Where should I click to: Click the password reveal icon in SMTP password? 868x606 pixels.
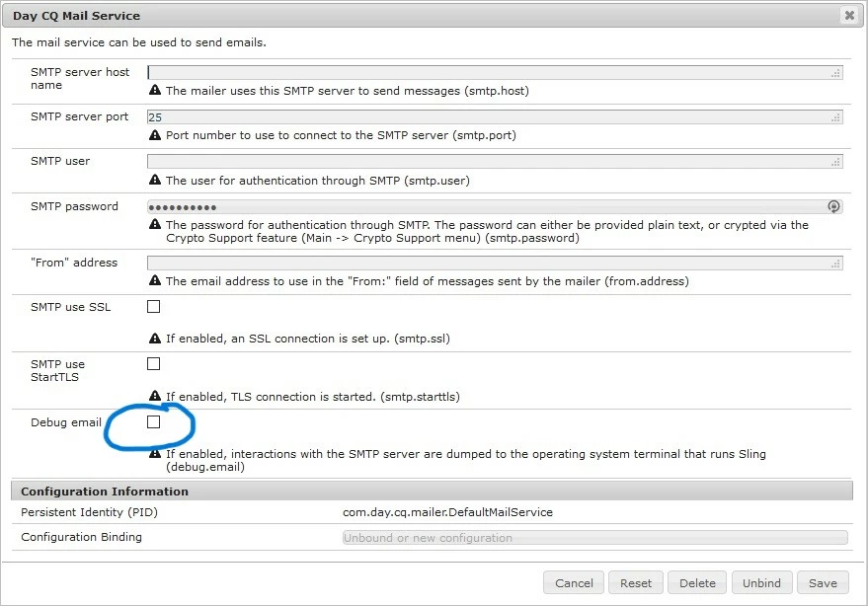click(x=833, y=206)
